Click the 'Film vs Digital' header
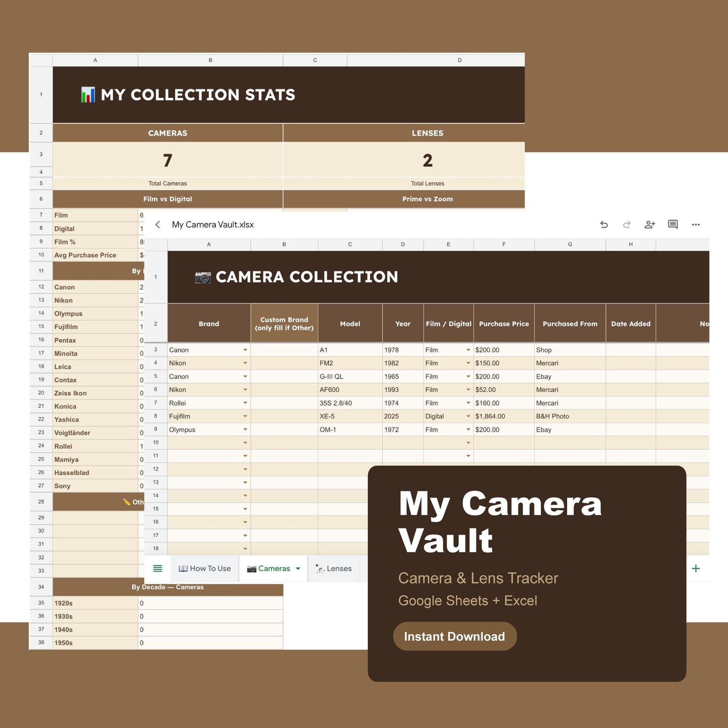The height and width of the screenshot is (728, 728). (x=168, y=199)
